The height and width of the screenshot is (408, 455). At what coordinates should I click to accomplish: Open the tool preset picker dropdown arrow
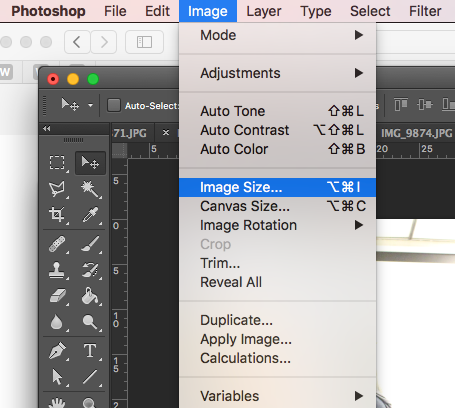[x=90, y=105]
